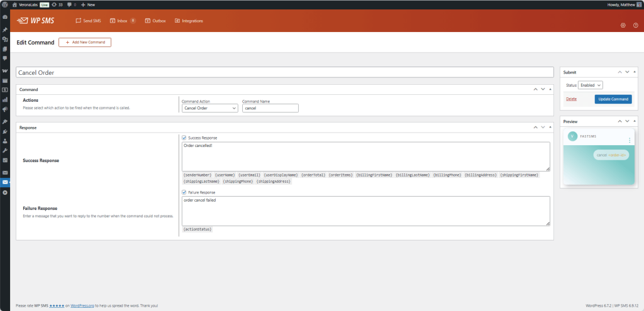644x311 pixels.
Task: Uncheck the Success Response checkbox
Action: (184, 138)
